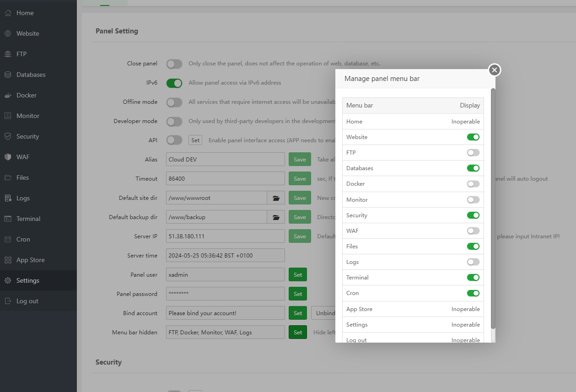Image resolution: width=576 pixels, height=392 pixels.
Task: Browse folders for Default site dir
Action: (275, 198)
